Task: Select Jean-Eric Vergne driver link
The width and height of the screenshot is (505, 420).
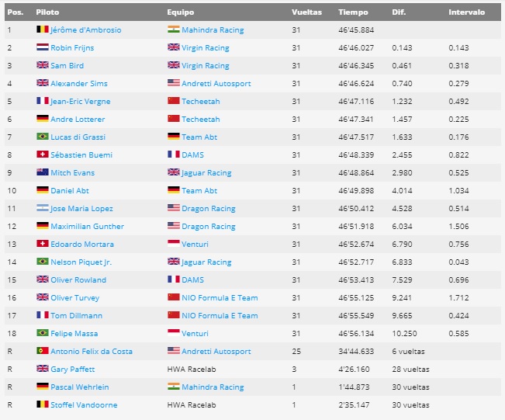Action: click(80, 102)
